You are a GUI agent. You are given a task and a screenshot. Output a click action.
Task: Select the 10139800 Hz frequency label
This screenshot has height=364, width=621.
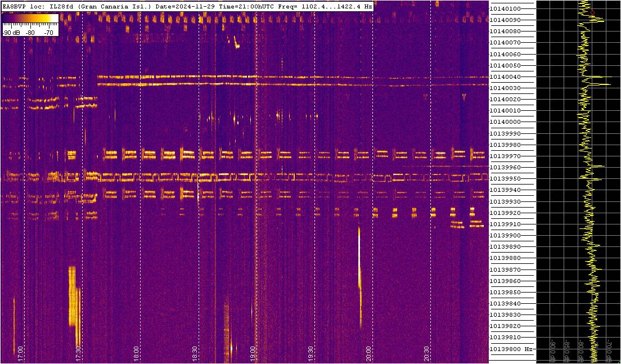511,349
